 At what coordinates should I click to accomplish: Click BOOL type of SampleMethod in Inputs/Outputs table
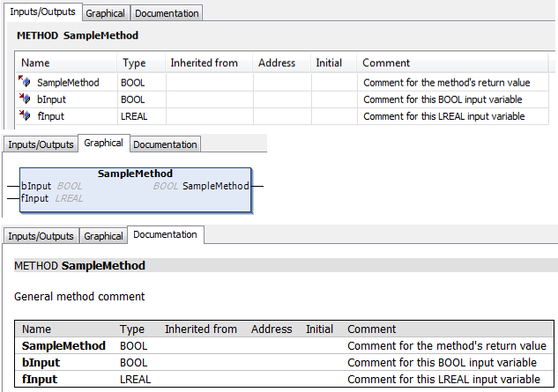tap(133, 83)
